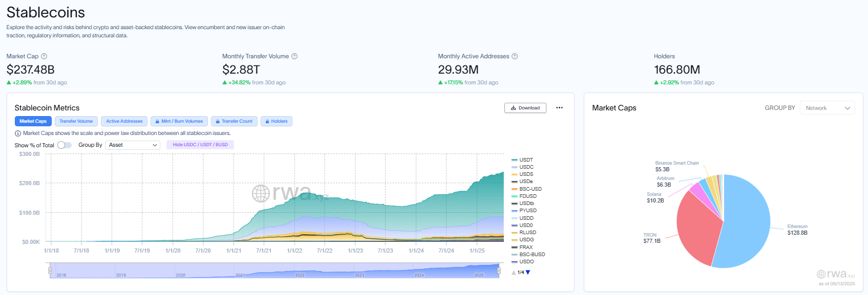Click the Monthly Active Addresses help icon
This screenshot has width=868, height=295.
(515, 56)
